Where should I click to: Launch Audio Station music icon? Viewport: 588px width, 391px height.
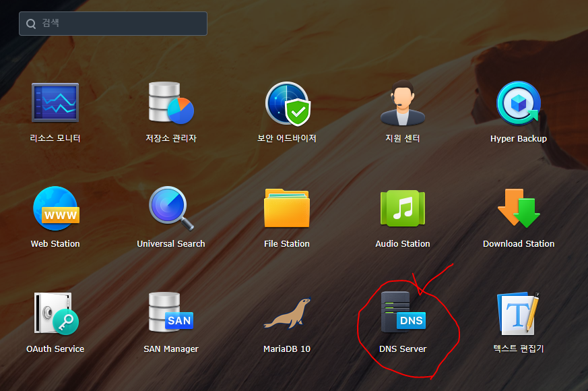(403, 208)
